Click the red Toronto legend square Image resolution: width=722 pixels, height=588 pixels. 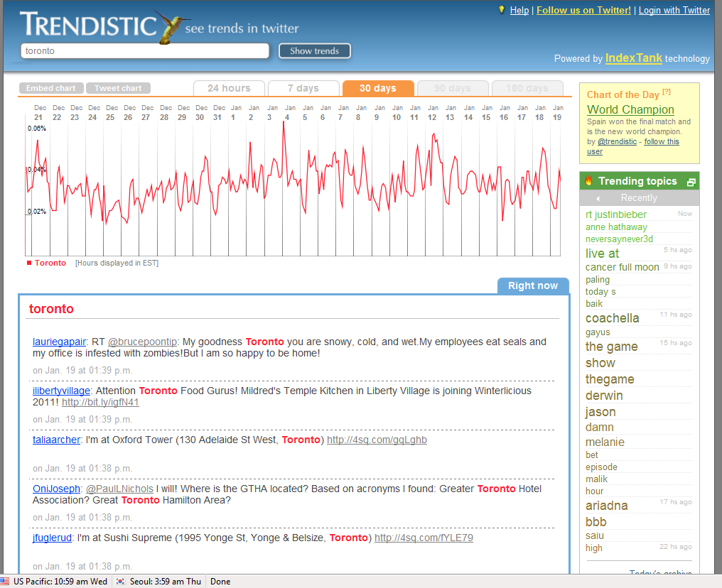pos(29,263)
